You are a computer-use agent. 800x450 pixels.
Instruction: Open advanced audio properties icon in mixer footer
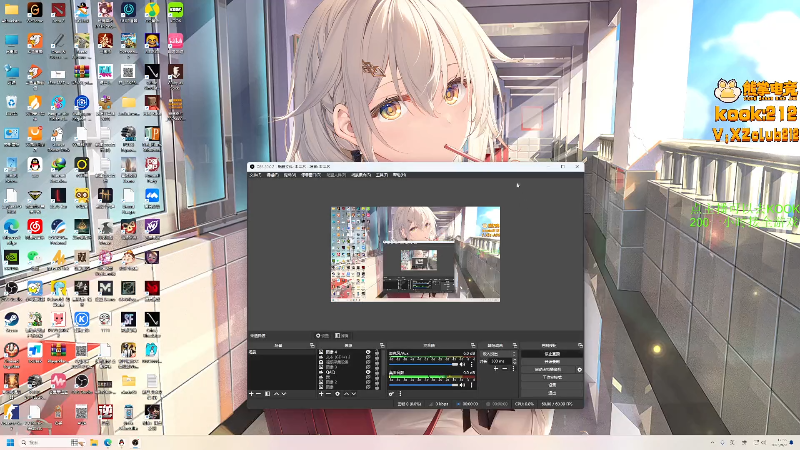pyautogui.click(x=391, y=394)
